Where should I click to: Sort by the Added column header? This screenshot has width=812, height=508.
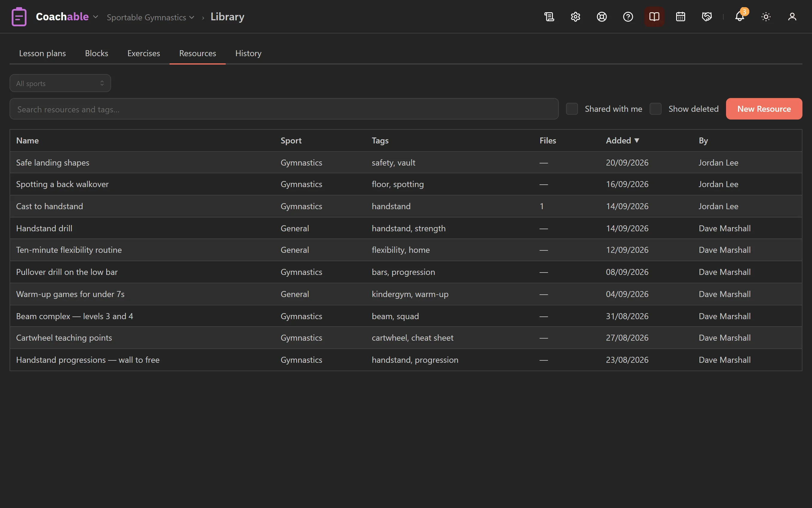click(x=622, y=140)
